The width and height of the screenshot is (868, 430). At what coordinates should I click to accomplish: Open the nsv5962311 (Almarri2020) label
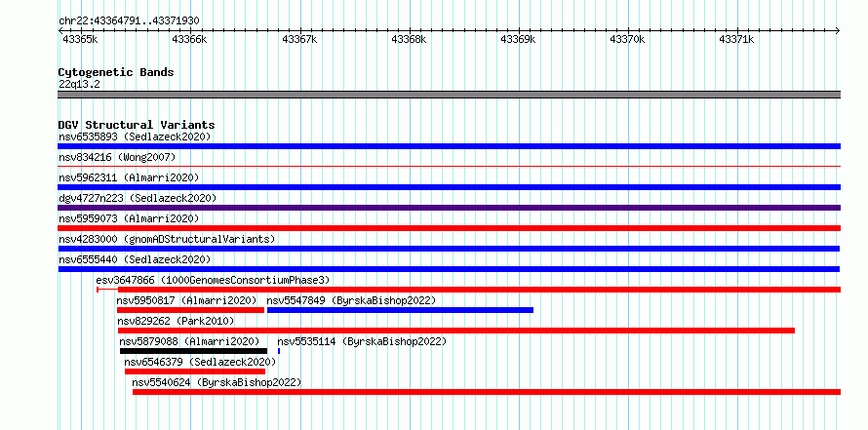pos(129,177)
